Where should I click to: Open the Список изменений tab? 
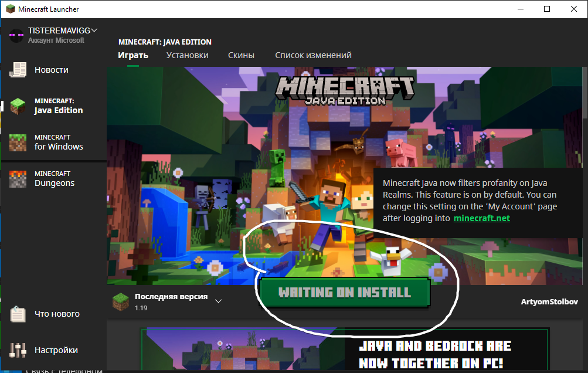click(313, 55)
